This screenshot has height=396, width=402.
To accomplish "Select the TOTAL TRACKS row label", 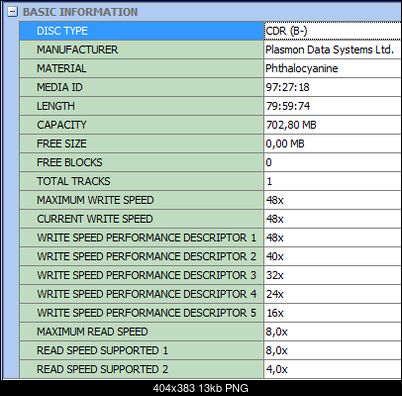I will (73, 181).
